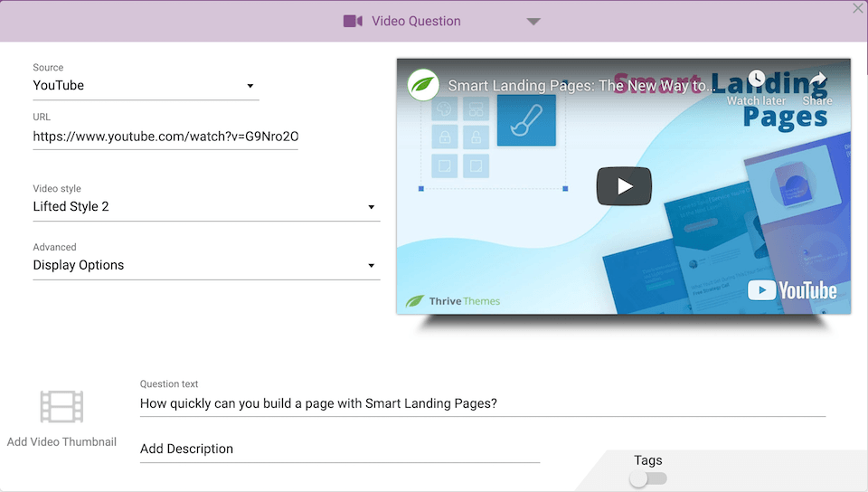Toggle the Tags switch on

point(648,478)
